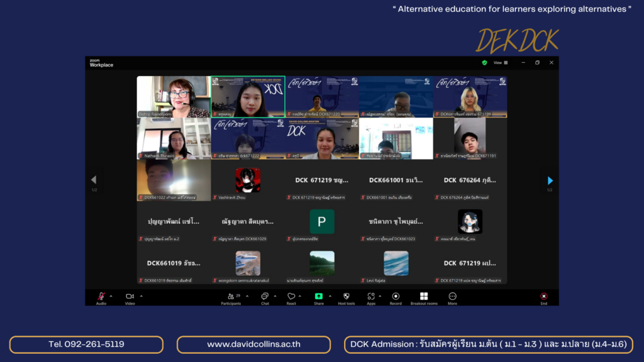Viewport: 644px width, 362px height.
Task: Open the Apps icon in the toolbar
Action: (371, 297)
